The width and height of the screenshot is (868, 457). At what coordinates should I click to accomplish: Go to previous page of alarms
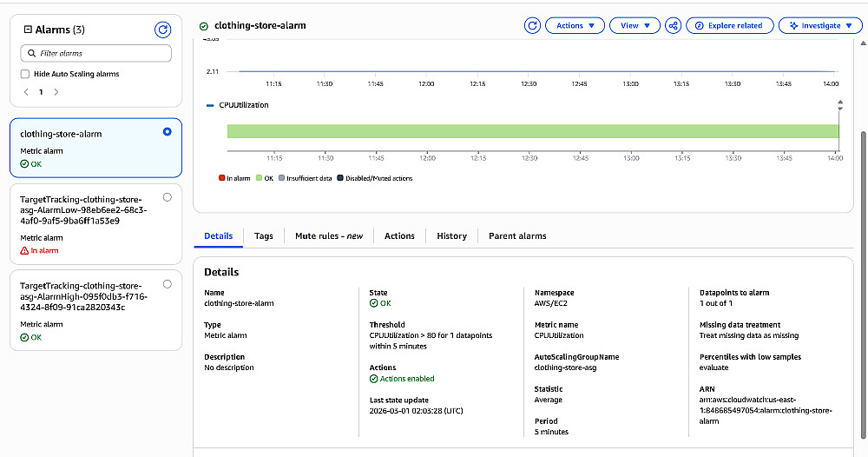[26, 91]
